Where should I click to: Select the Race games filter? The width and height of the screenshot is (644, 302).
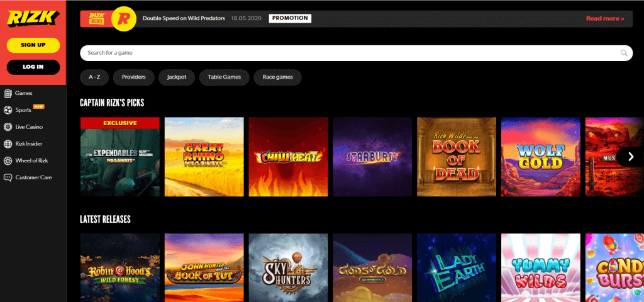pyautogui.click(x=277, y=77)
